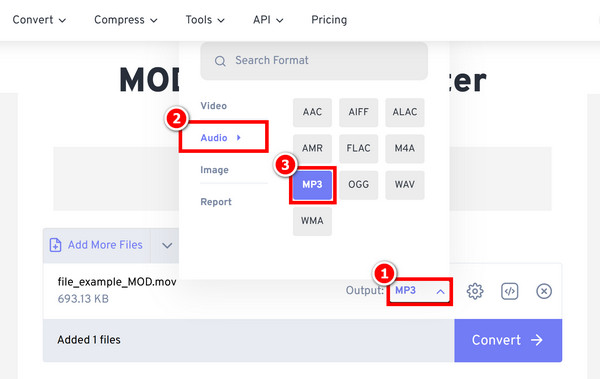Click the API code snippet icon

pyautogui.click(x=509, y=291)
